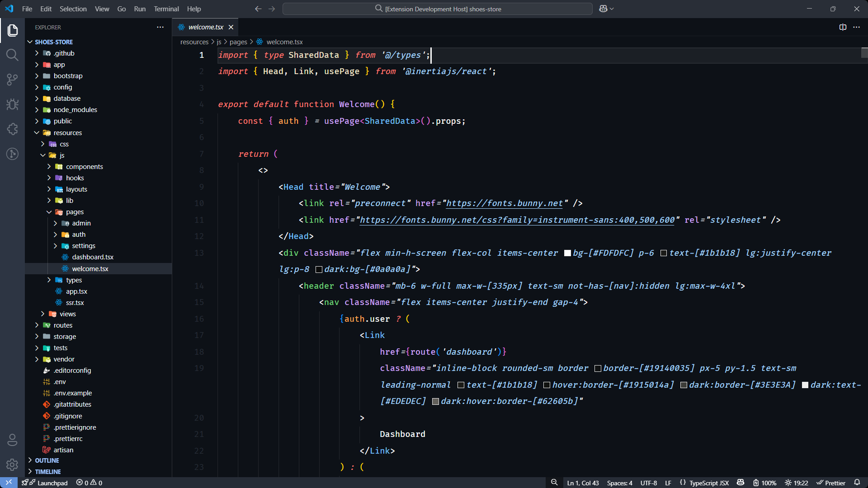Viewport: 868px width, 488px height.
Task: Click the command center search field
Action: point(437,9)
